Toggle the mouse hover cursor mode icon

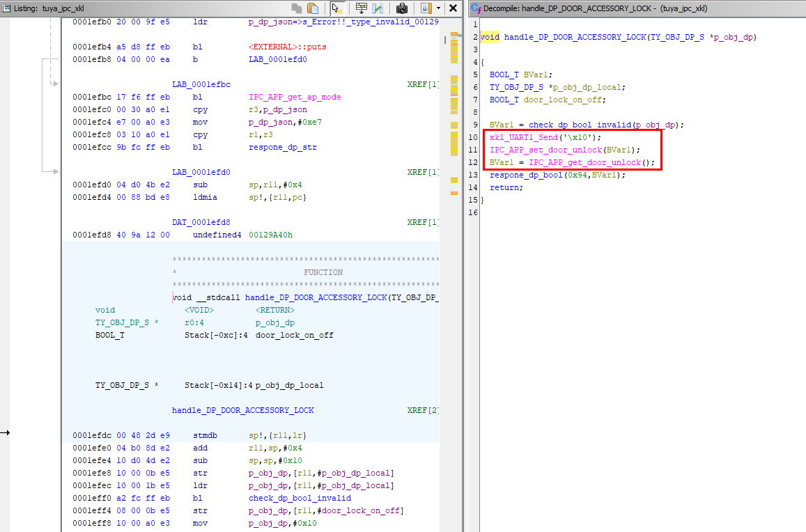pos(336,8)
